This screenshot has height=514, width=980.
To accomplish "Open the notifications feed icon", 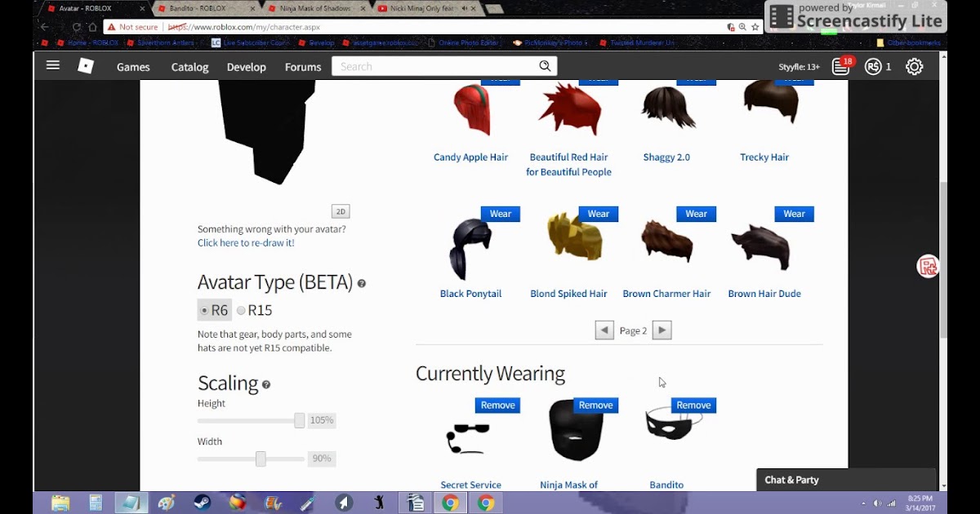I will [x=841, y=67].
